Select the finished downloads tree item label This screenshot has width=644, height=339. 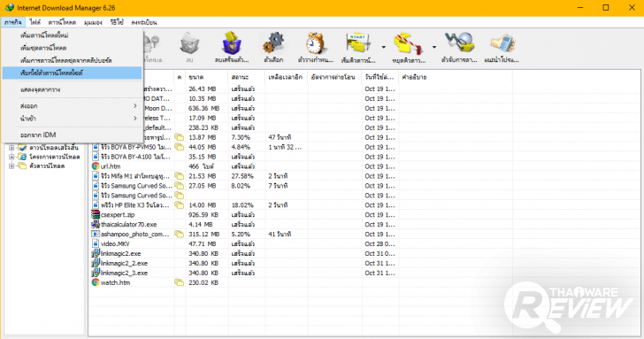click(x=54, y=147)
